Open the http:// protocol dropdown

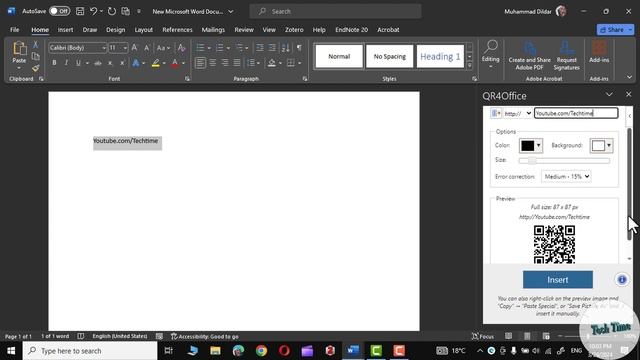pyautogui.click(x=518, y=113)
